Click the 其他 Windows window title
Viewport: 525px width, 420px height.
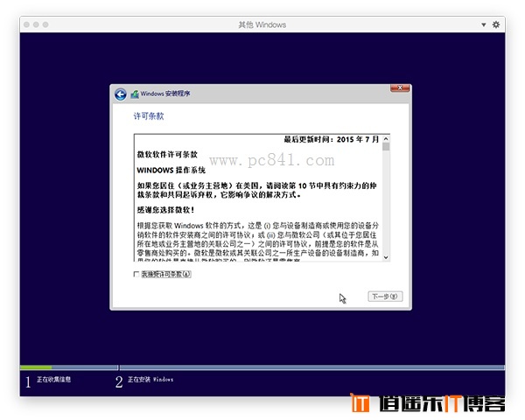coord(262,24)
